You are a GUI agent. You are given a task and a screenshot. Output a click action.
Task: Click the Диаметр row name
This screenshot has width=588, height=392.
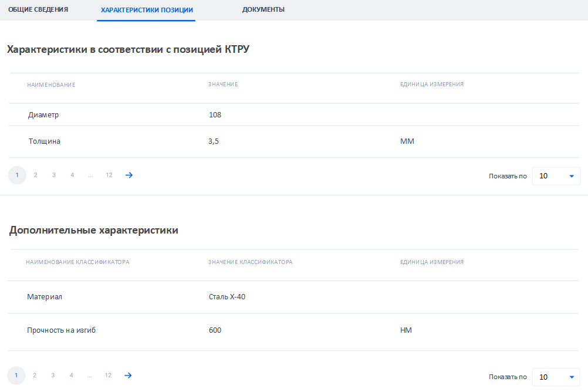point(43,115)
